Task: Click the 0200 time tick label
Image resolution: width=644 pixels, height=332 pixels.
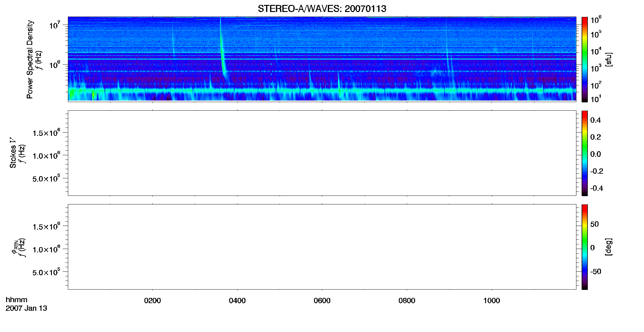Action: click(x=152, y=301)
